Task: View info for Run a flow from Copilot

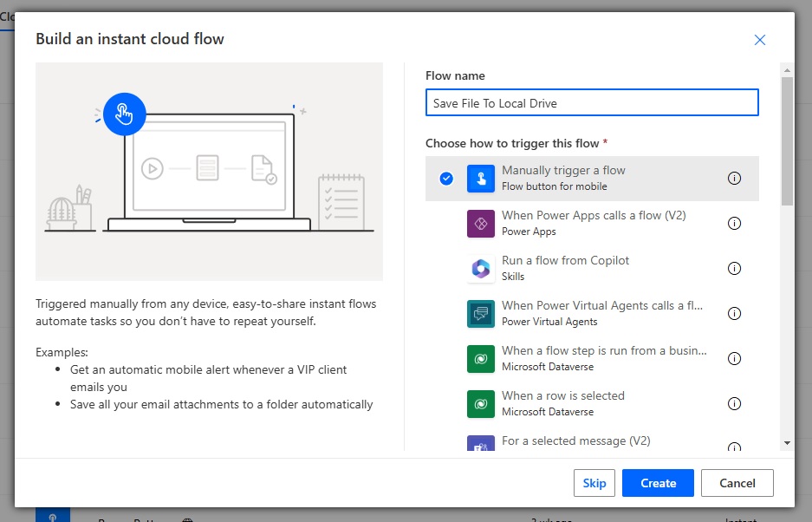Action: coord(734,269)
